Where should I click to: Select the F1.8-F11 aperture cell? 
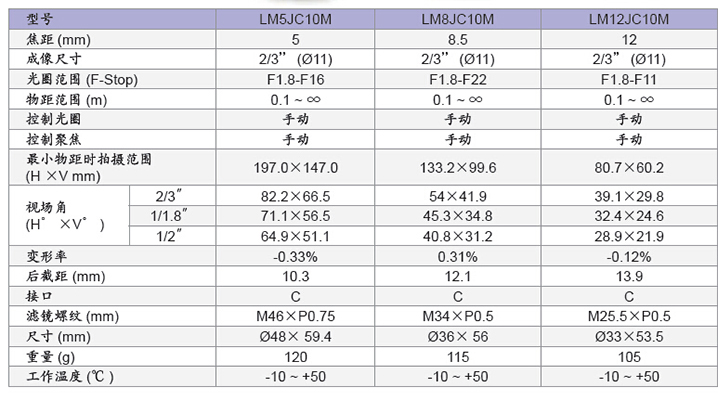(628, 79)
